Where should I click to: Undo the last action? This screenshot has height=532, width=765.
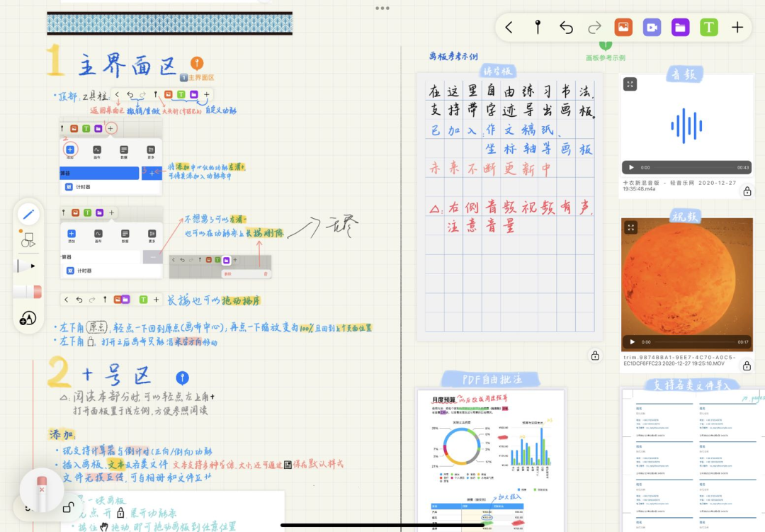[566, 27]
